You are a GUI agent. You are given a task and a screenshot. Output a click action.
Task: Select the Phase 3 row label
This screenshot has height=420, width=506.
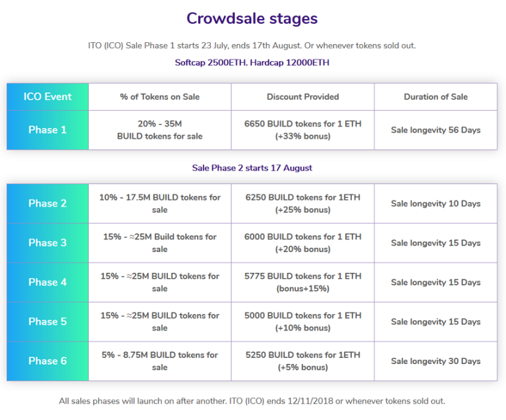point(47,243)
